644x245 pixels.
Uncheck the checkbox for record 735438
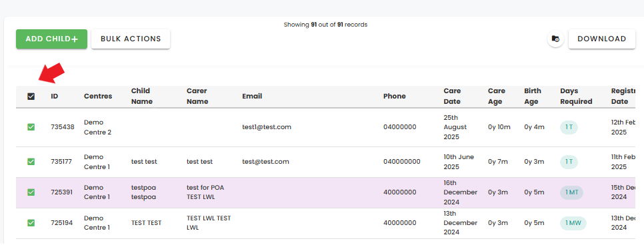(31, 127)
